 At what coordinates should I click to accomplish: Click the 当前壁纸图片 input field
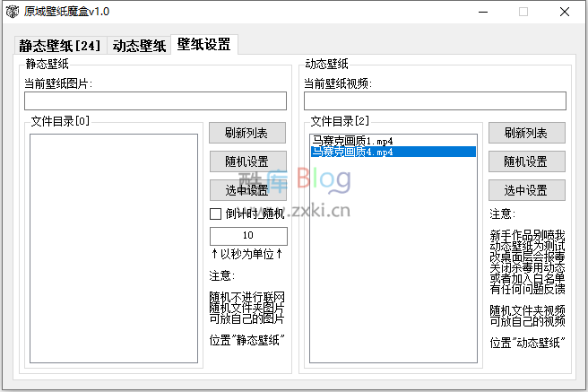tap(155, 100)
